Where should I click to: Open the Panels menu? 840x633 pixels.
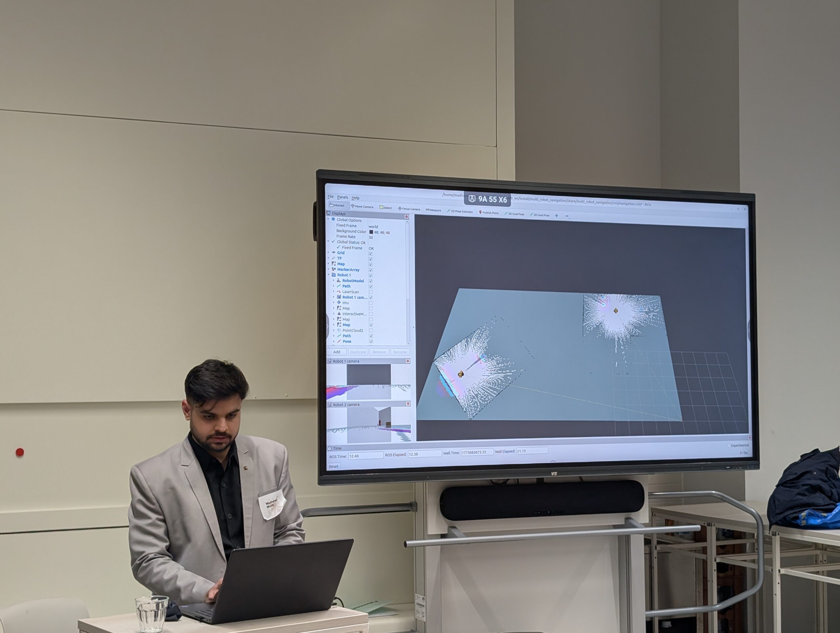pos(342,197)
